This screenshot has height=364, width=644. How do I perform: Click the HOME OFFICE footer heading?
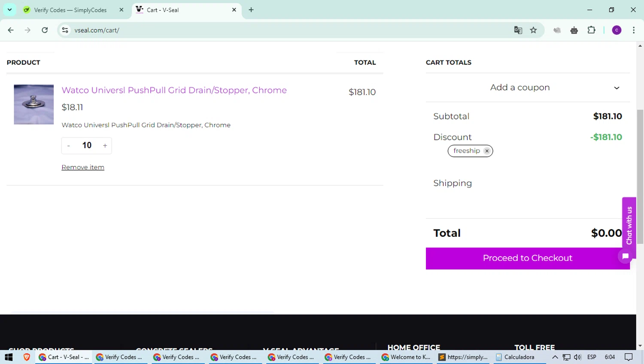(414, 347)
